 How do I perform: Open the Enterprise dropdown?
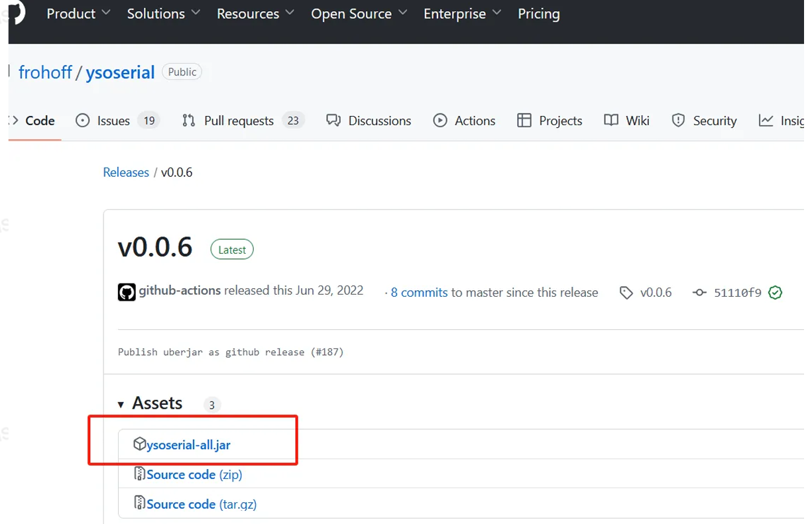(x=463, y=14)
